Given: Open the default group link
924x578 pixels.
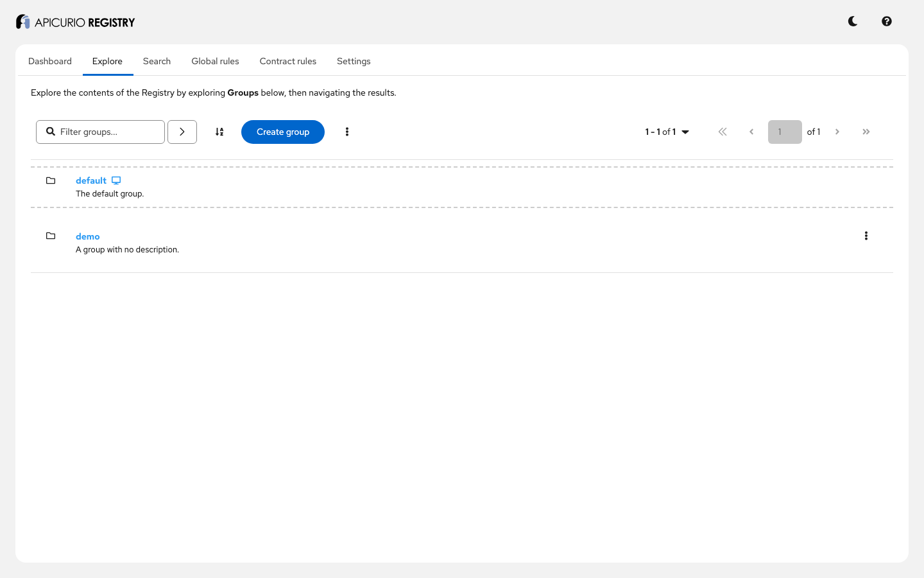Looking at the screenshot, I should point(91,180).
